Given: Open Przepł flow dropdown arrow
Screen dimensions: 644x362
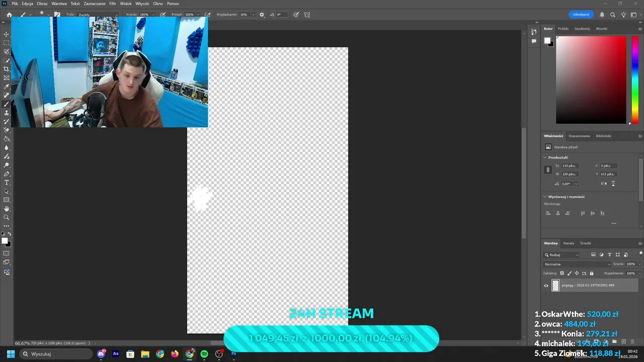Looking at the screenshot, I should tap(198, 15).
